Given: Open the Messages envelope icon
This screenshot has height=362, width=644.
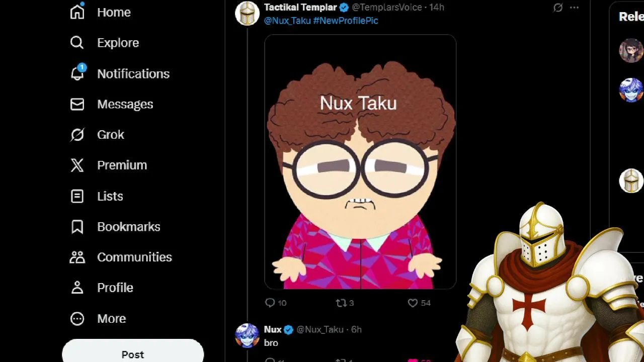Looking at the screenshot, I should click(77, 104).
